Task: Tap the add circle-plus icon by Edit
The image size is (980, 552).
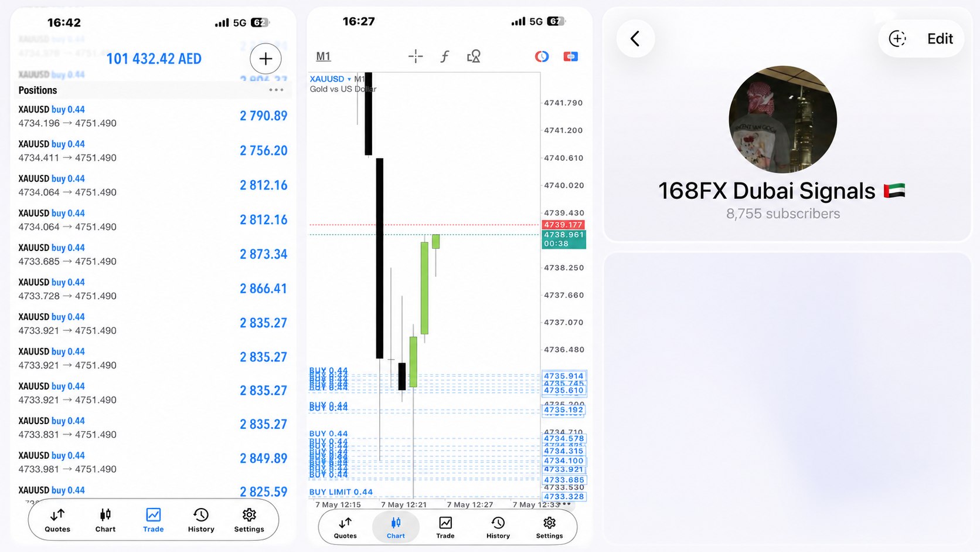Action: (x=897, y=39)
